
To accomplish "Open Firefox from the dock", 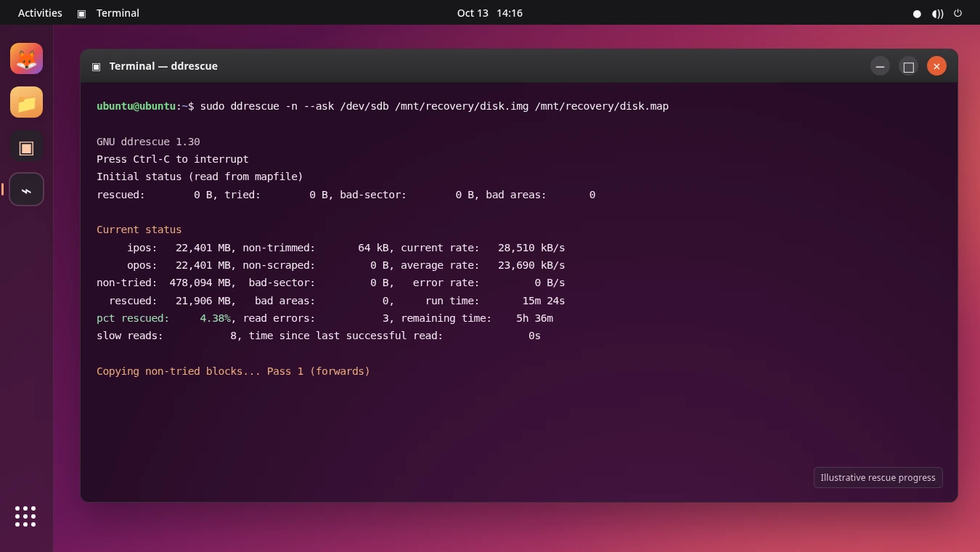I will coord(26,59).
